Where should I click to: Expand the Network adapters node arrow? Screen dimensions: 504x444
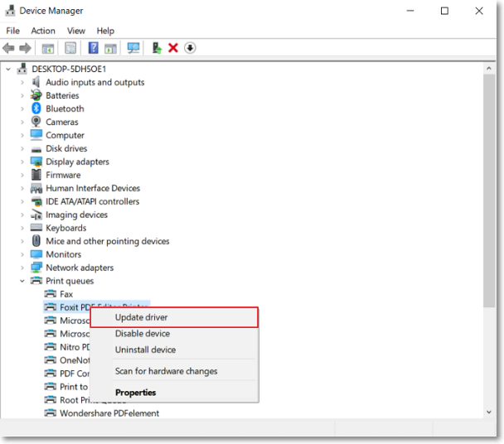(22, 268)
